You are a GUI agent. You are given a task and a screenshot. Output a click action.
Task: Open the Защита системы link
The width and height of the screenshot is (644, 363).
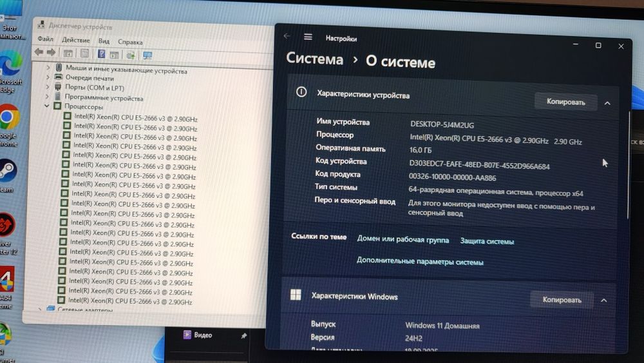click(x=487, y=241)
